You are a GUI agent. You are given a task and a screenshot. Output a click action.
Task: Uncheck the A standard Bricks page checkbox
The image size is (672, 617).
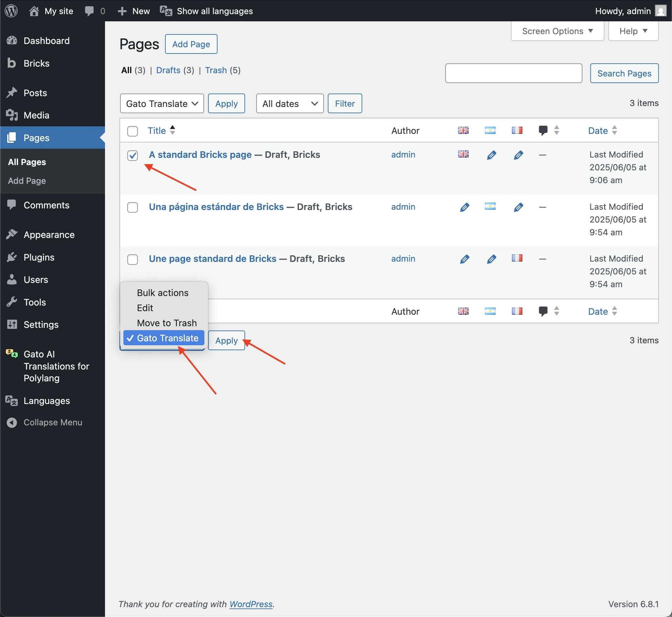[x=133, y=155]
